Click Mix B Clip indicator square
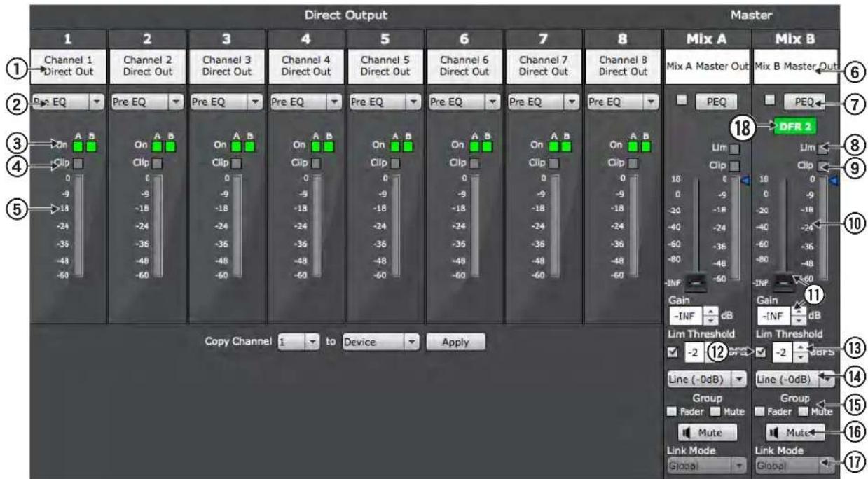 pyautogui.click(x=823, y=166)
